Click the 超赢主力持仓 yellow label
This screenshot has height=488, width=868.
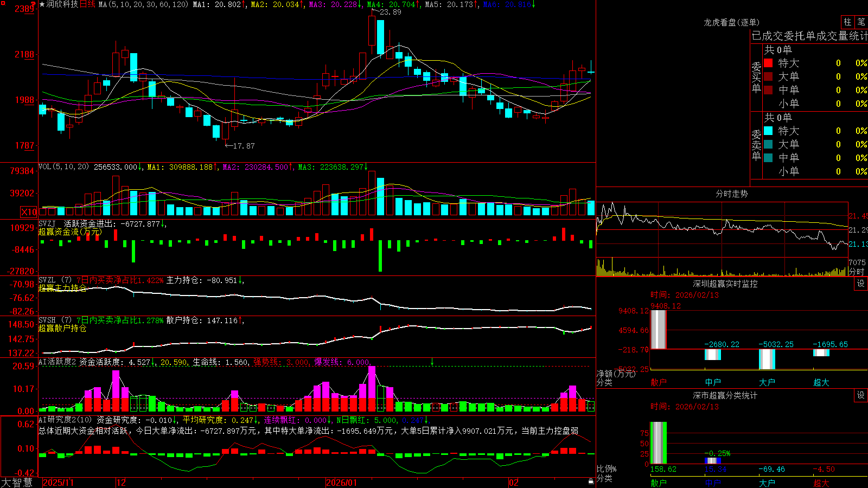tap(62, 288)
